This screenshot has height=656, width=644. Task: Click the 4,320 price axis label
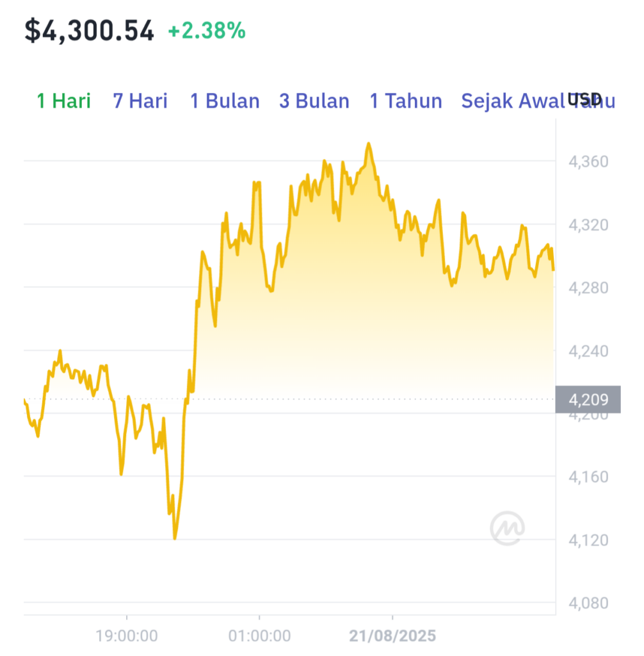588,225
